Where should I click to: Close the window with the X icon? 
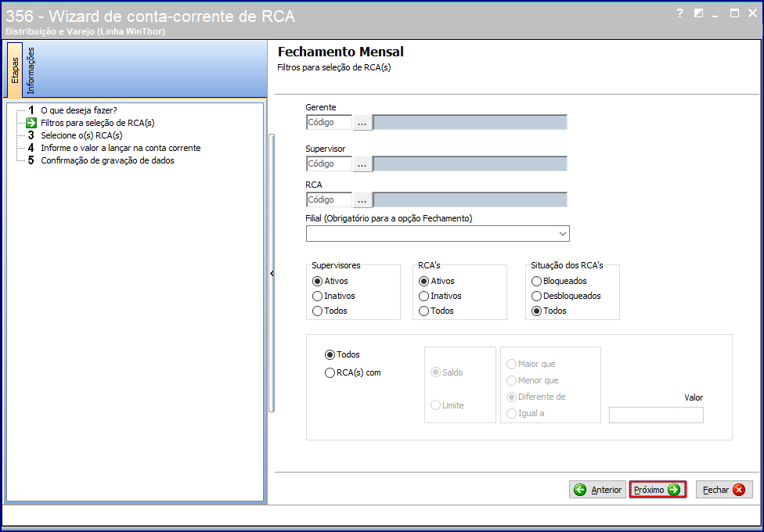pyautogui.click(x=752, y=13)
